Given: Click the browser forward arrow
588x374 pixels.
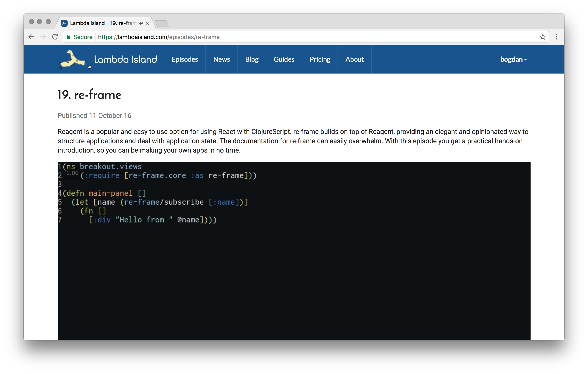Looking at the screenshot, I should pos(43,37).
